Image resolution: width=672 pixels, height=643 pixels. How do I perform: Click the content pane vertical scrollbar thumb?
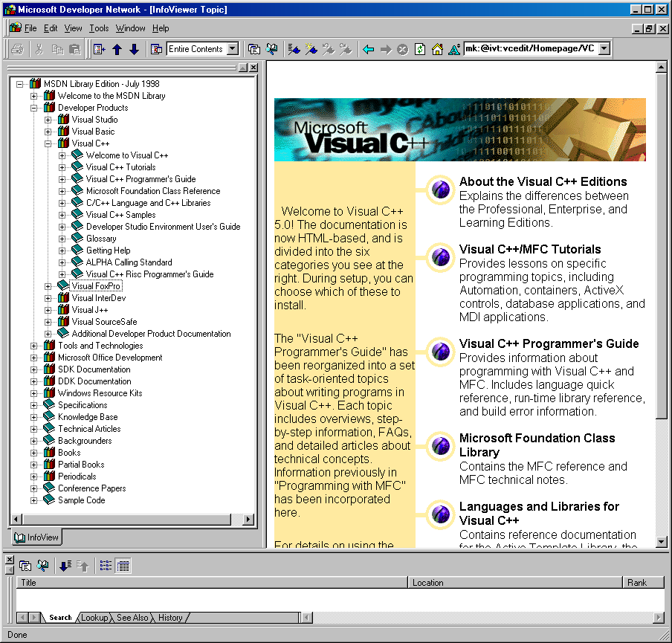[x=662, y=245]
